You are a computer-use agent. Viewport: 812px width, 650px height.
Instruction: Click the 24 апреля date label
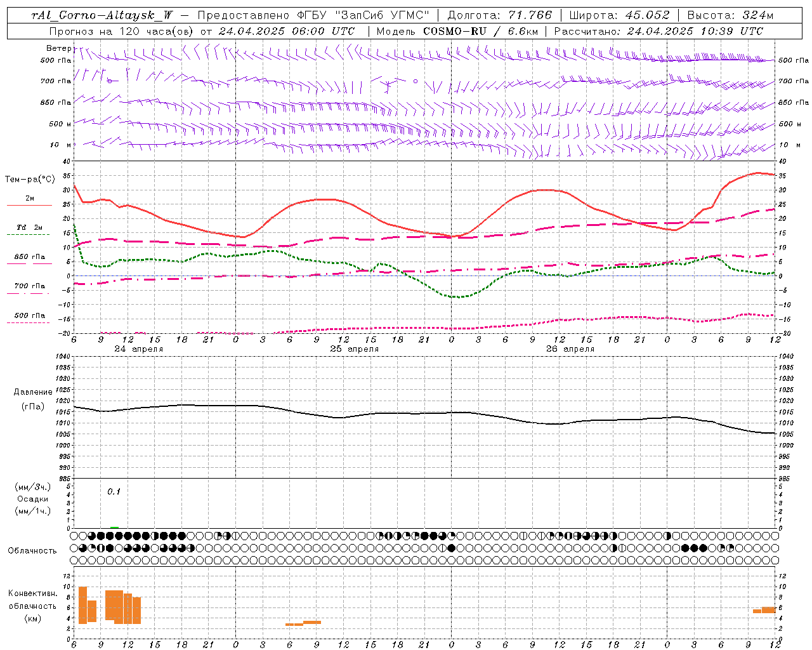pos(138,349)
